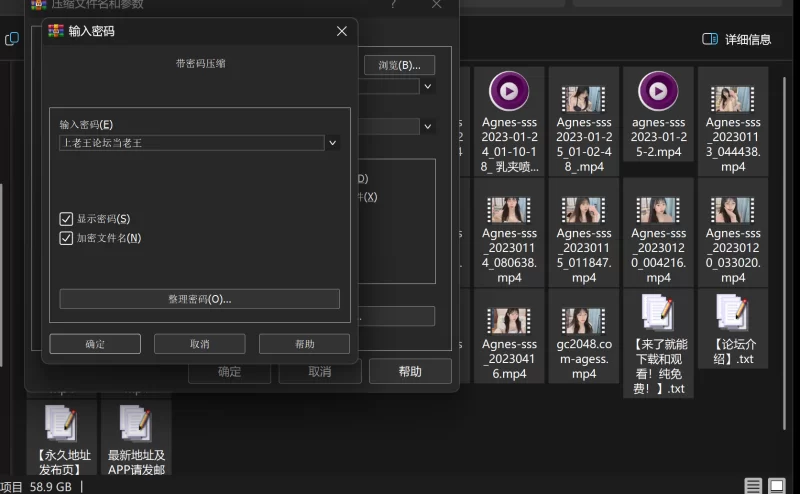The image size is (800, 494).
Task: Expand the password history dropdown arrow
Action: click(x=332, y=143)
